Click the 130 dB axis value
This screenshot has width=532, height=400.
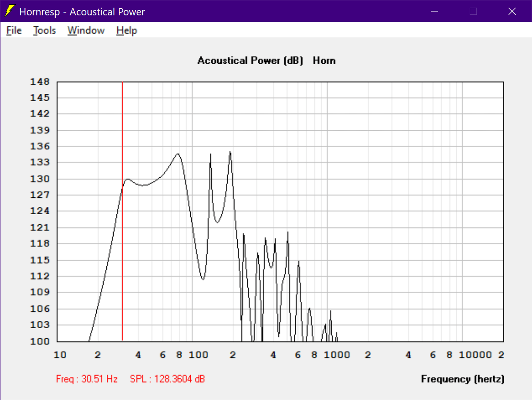pyautogui.click(x=40, y=179)
